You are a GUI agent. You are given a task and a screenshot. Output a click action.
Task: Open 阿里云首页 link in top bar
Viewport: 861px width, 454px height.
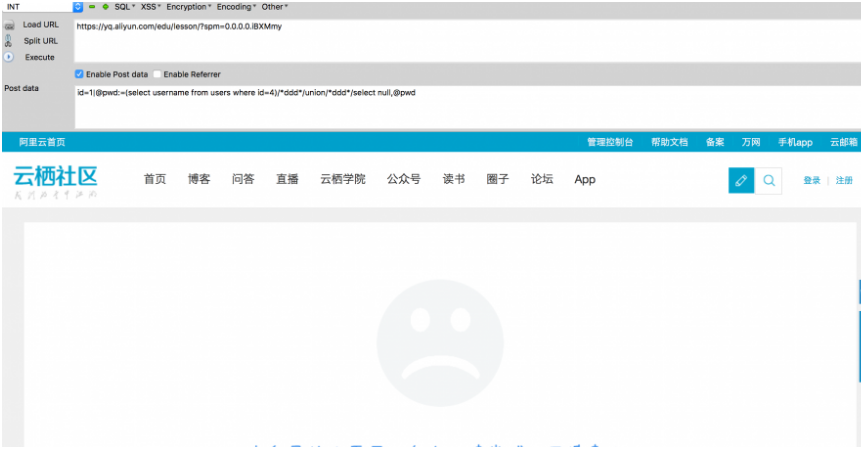pos(42,142)
